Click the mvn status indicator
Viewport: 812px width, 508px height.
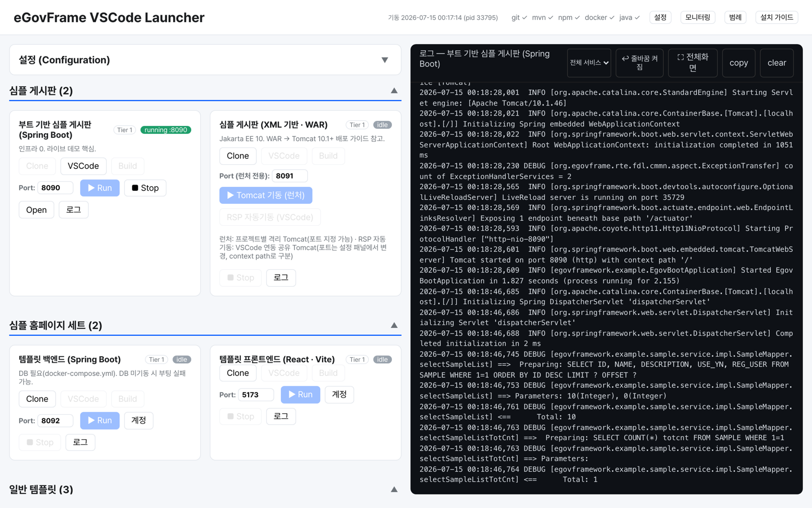point(542,17)
